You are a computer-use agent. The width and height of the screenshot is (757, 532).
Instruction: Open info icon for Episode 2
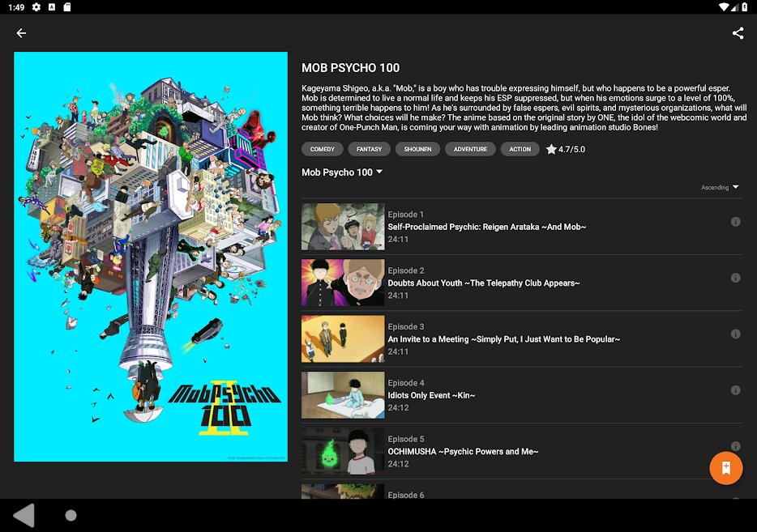click(735, 278)
